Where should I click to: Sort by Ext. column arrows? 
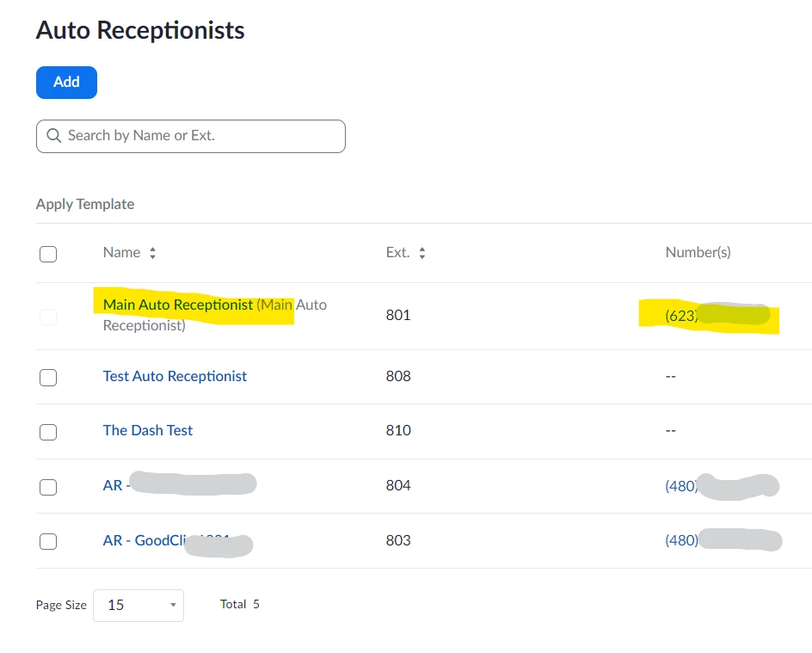[x=422, y=253]
